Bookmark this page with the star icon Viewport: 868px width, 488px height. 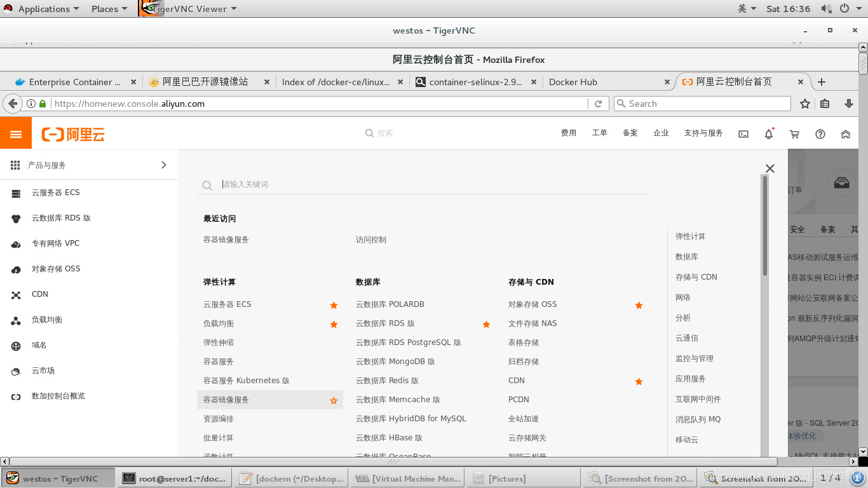coord(805,104)
